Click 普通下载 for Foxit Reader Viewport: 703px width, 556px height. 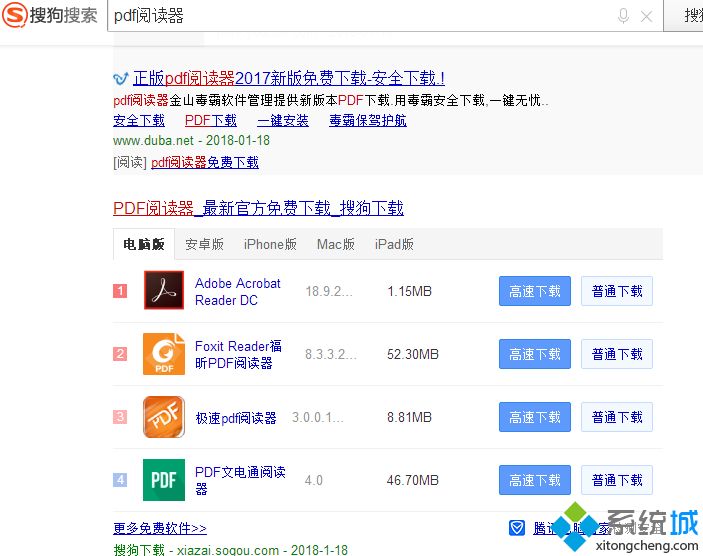(617, 354)
